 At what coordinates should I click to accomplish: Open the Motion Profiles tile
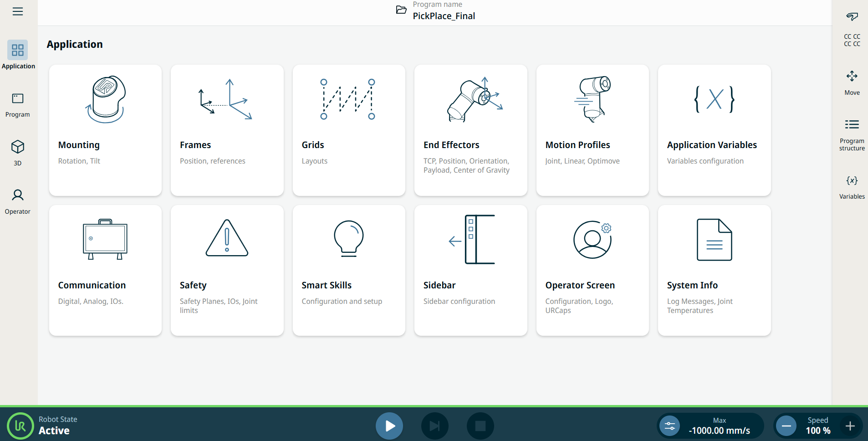tap(592, 130)
